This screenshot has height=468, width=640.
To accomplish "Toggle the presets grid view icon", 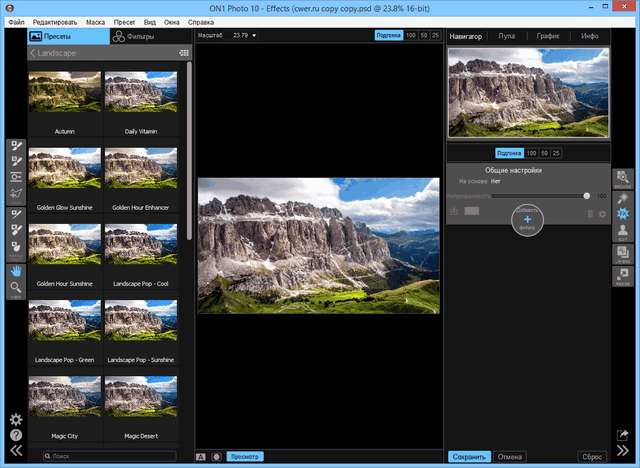I will tap(183, 52).
